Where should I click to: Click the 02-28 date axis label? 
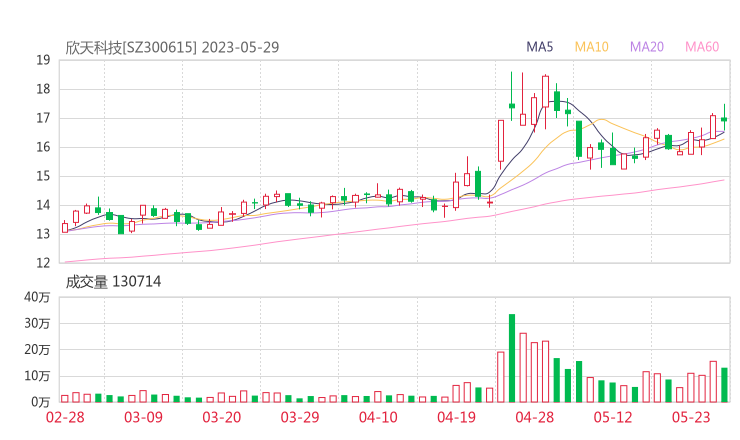point(65,417)
